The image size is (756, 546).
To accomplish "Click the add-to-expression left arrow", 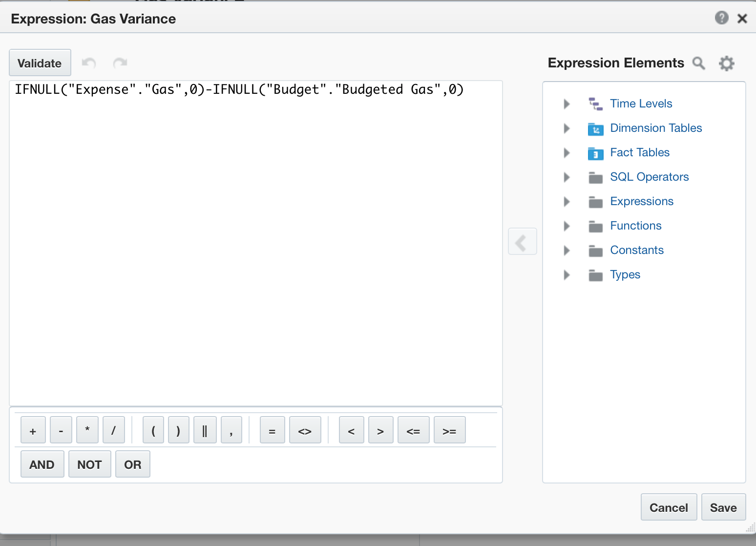I will click(522, 241).
